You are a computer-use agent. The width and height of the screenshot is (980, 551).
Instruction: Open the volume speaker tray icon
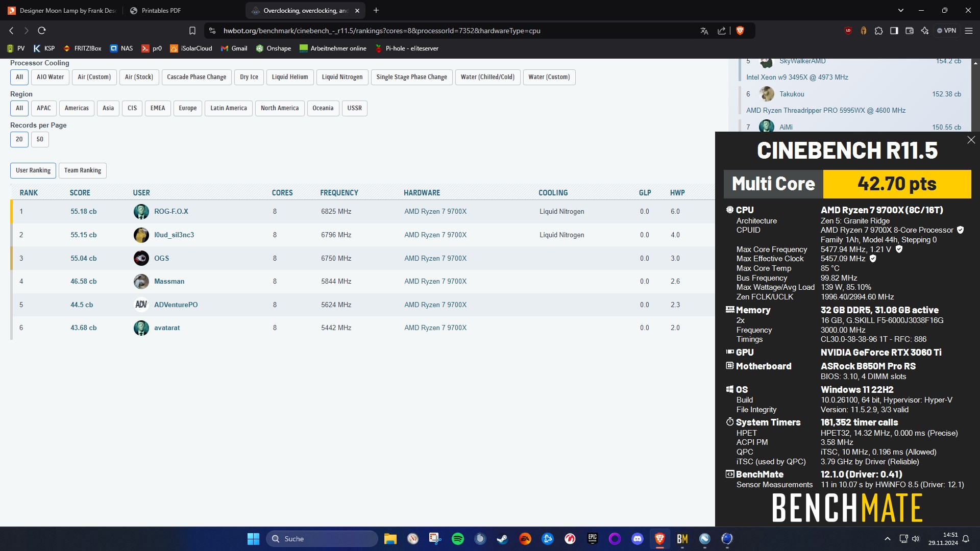point(915,539)
